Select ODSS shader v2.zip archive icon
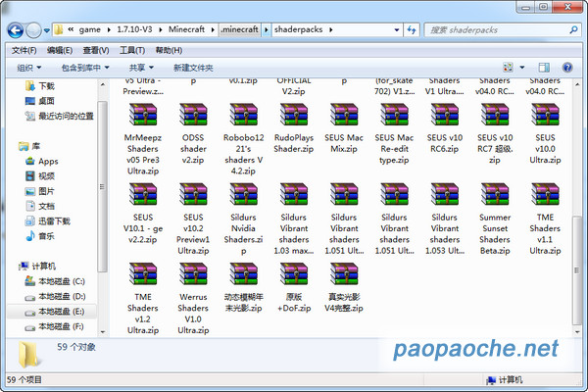Viewport: 588px width, 392px height. pyautogui.click(x=193, y=115)
